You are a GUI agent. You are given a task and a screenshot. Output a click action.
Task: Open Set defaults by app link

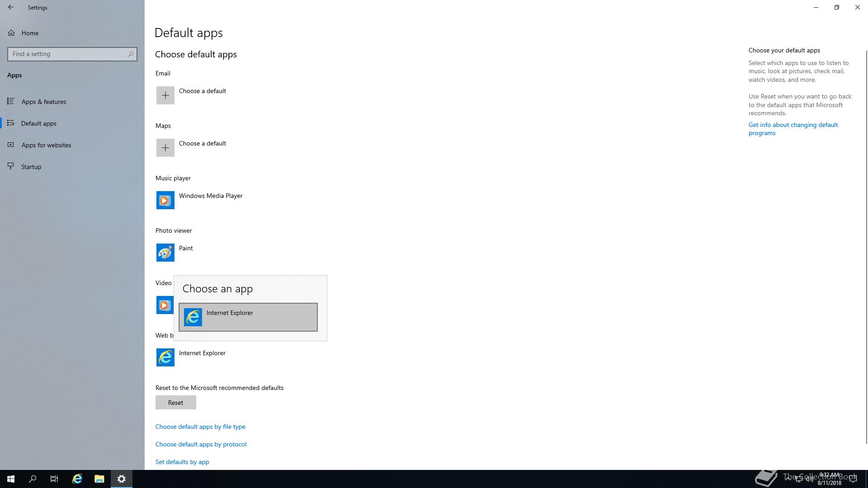(182, 462)
